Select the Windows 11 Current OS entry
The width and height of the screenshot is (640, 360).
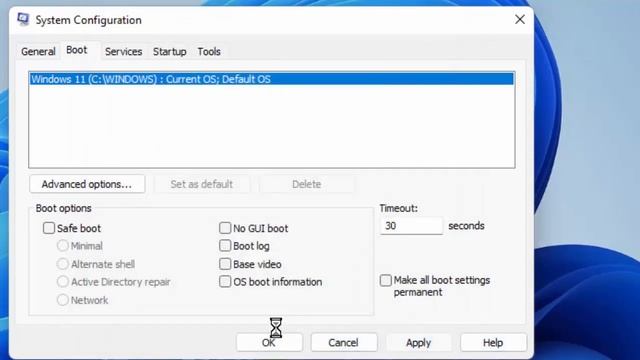[x=271, y=79]
